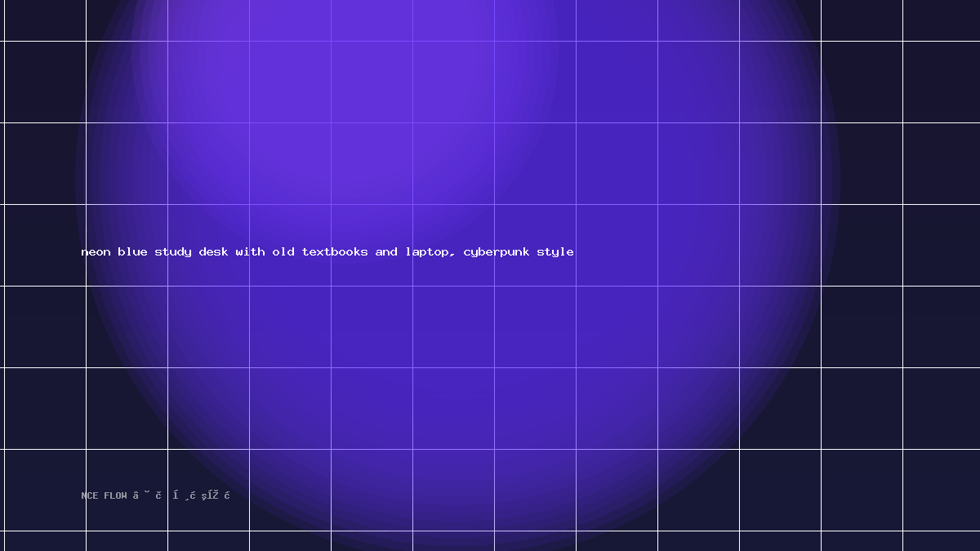Image resolution: width=980 pixels, height=551 pixels.
Task: Click the word "style" ending the prompt
Action: pyautogui.click(x=555, y=252)
